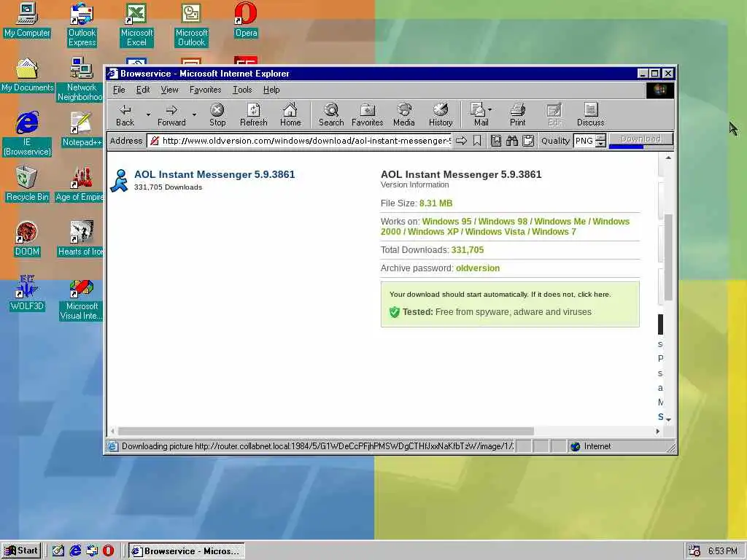Launch Opera from Quick Launch bar
The height and width of the screenshot is (560, 747).
(108, 551)
